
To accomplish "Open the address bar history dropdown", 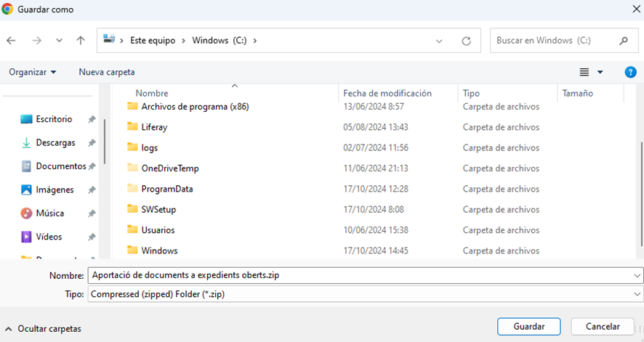I will click(x=439, y=41).
